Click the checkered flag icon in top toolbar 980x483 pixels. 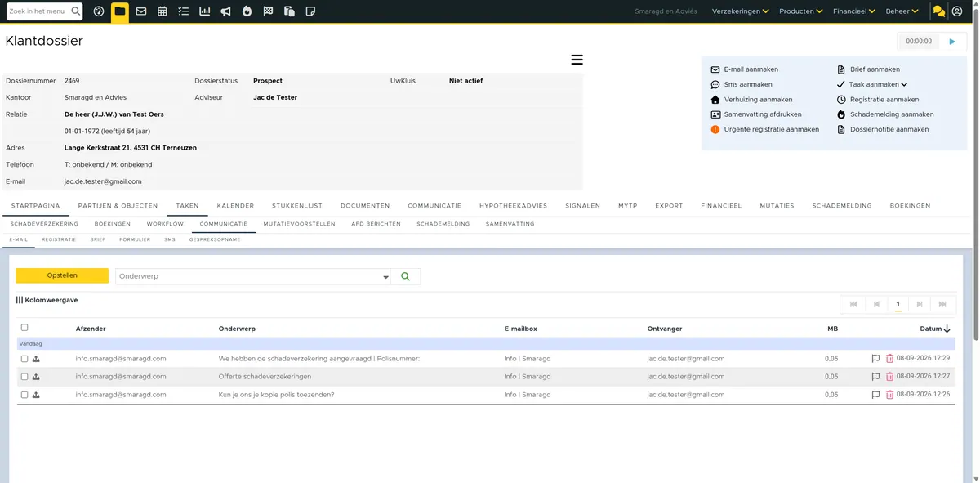coord(268,11)
